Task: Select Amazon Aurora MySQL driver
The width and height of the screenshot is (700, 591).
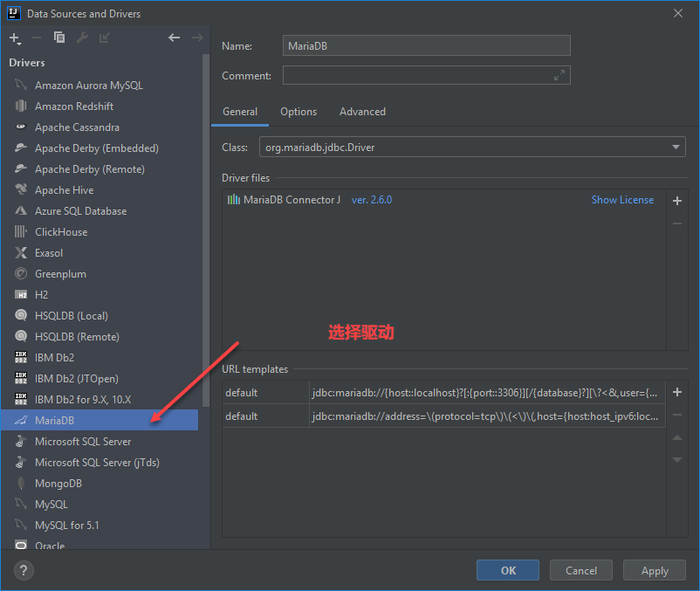Action: pos(100,86)
